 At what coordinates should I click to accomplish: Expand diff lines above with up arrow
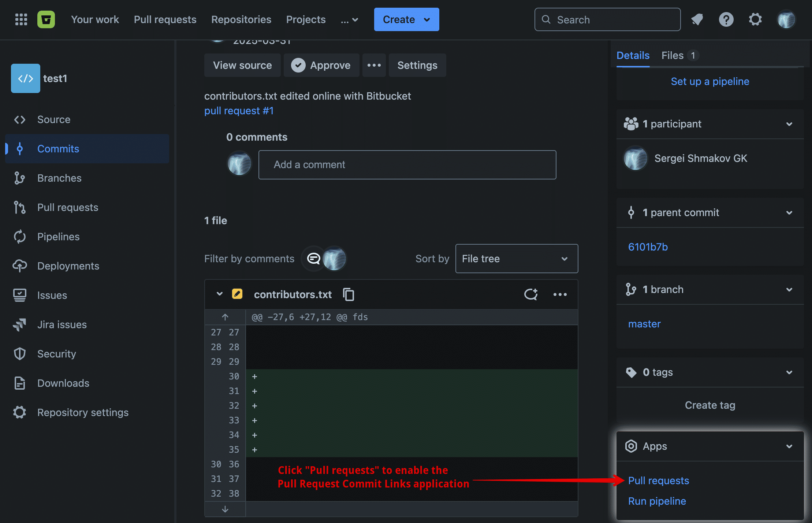225,317
